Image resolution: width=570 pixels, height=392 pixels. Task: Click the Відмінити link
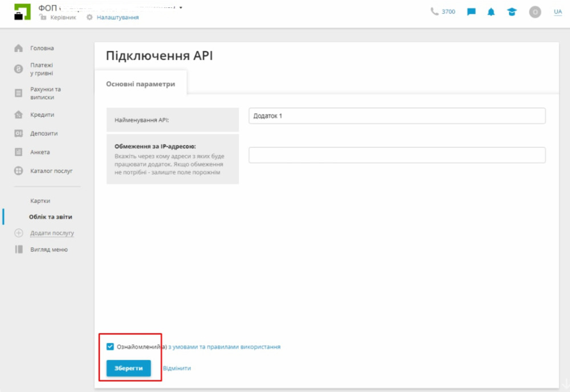177,368
